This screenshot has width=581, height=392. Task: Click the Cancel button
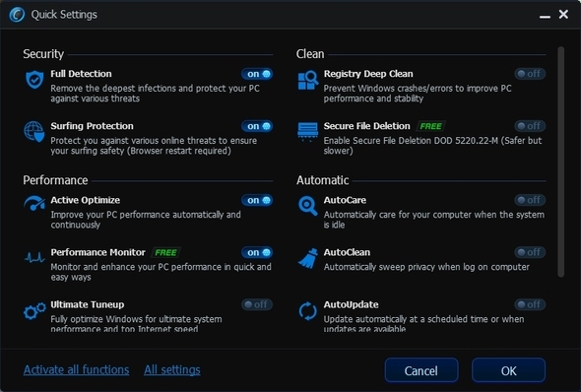tap(421, 370)
